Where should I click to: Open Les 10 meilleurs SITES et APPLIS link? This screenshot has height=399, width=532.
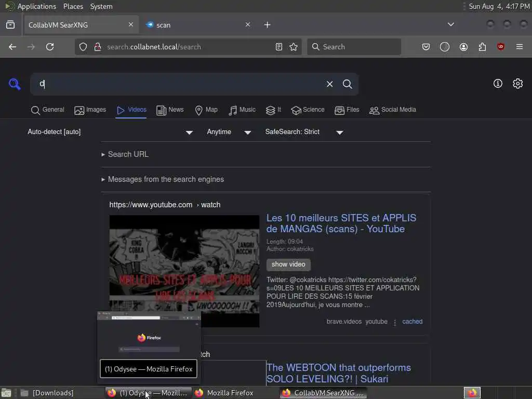(341, 223)
